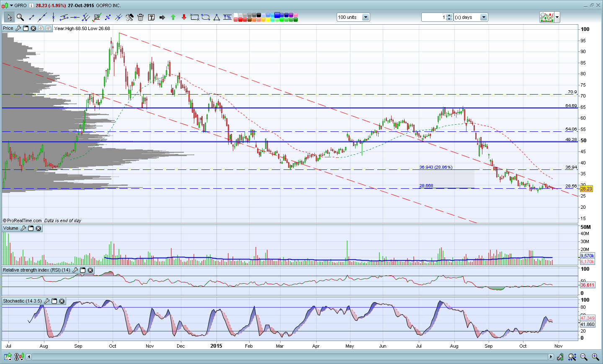Maximize the RSI indicator panel
Screen dimensions: 603x364
(x=83, y=270)
